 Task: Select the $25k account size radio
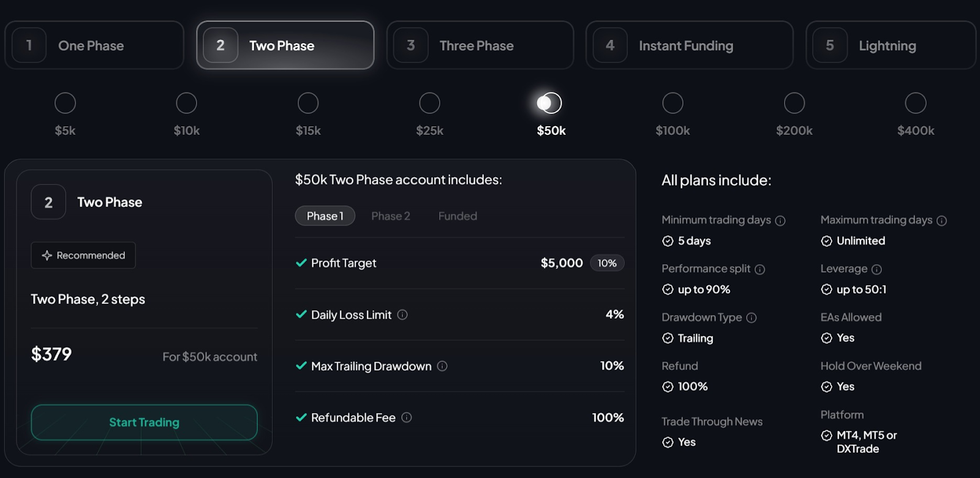tap(429, 103)
